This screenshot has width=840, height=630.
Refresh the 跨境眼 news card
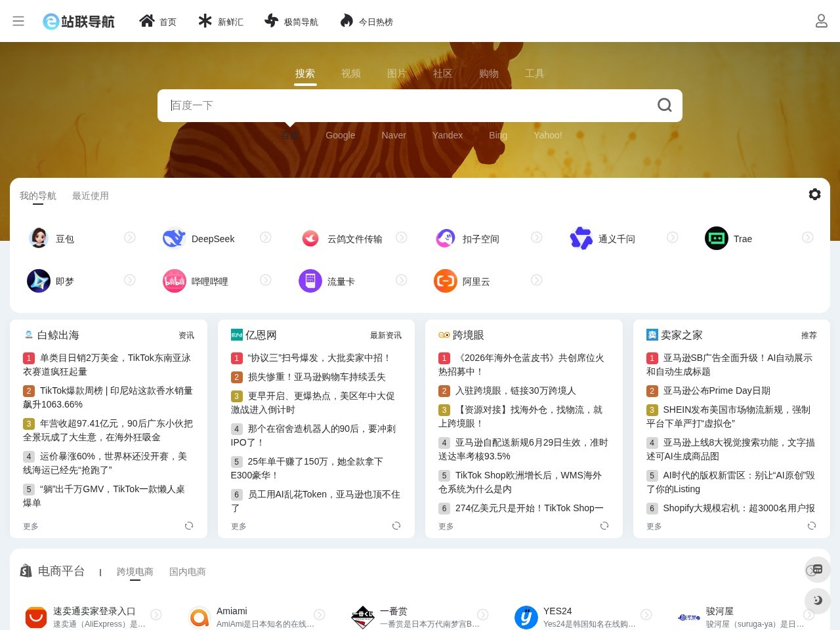tap(604, 526)
